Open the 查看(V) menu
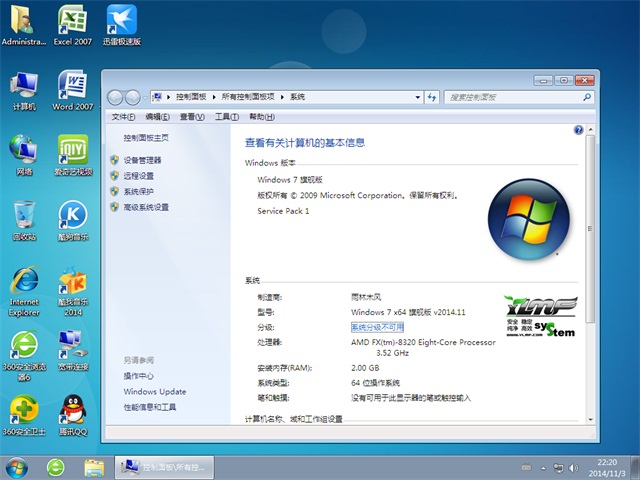Viewport: 640px width, 480px height. click(192, 117)
